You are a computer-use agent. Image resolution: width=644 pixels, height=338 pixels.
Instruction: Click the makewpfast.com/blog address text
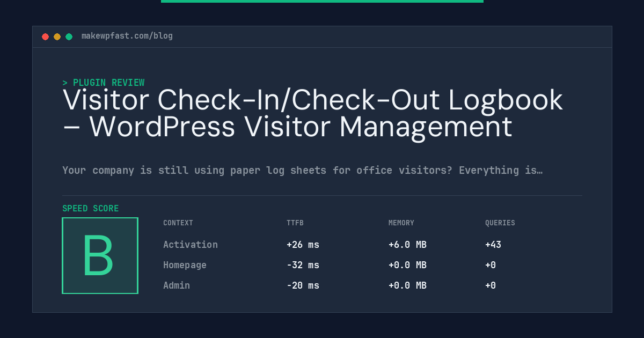(x=127, y=36)
